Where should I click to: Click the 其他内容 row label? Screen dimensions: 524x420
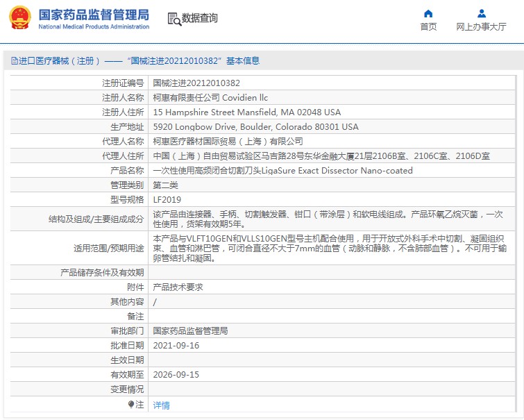tap(127, 302)
